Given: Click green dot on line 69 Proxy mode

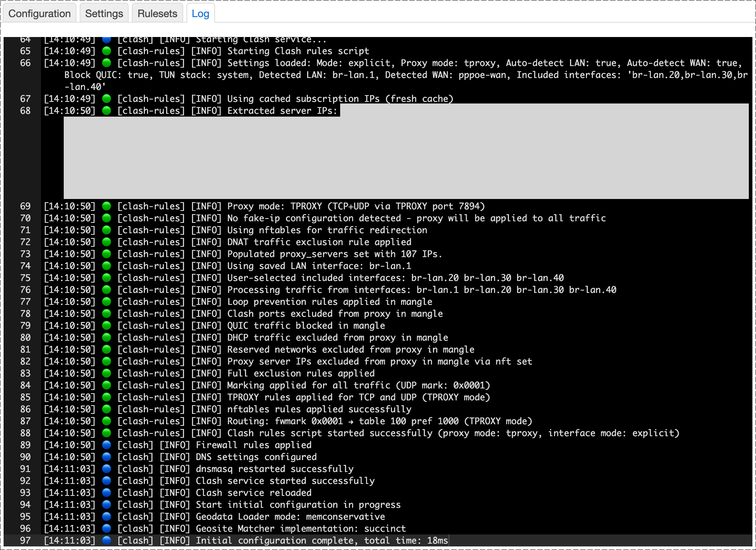Looking at the screenshot, I should [106, 206].
